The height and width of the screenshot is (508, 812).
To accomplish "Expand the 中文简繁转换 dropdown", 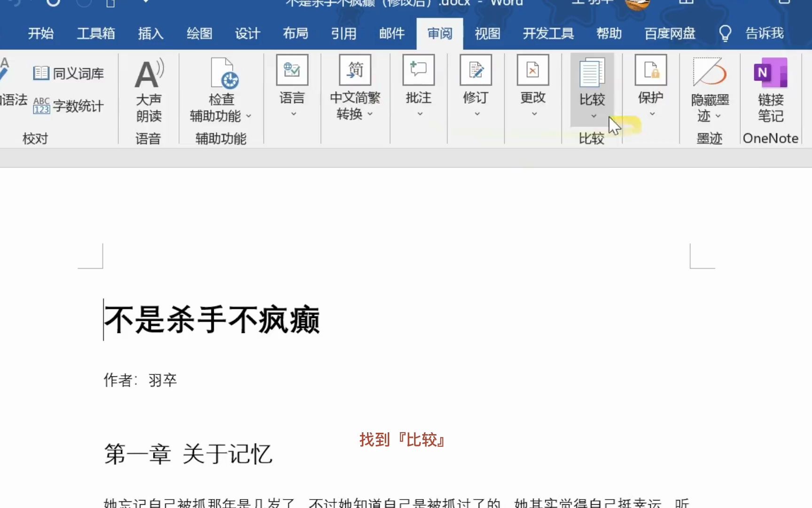I will [370, 114].
